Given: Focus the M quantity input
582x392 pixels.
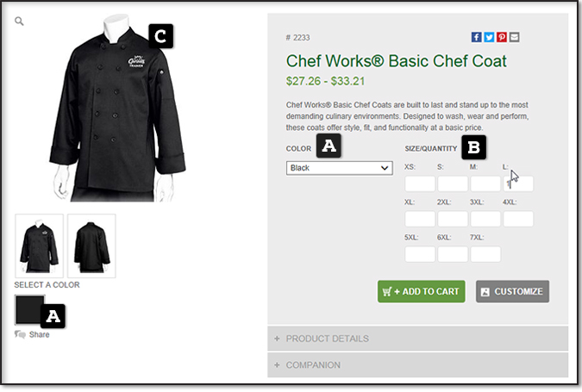Looking at the screenshot, I should point(485,184).
